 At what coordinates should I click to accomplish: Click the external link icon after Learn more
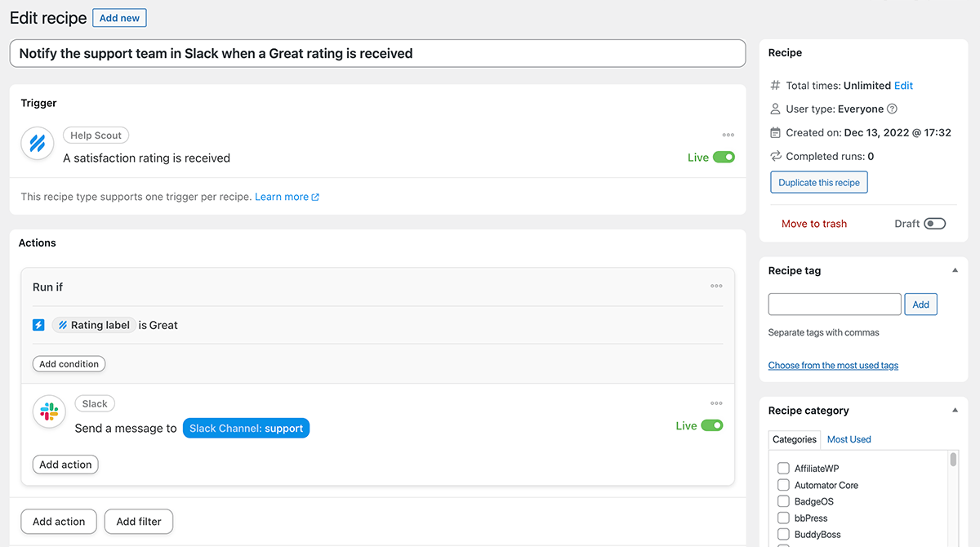(x=315, y=198)
